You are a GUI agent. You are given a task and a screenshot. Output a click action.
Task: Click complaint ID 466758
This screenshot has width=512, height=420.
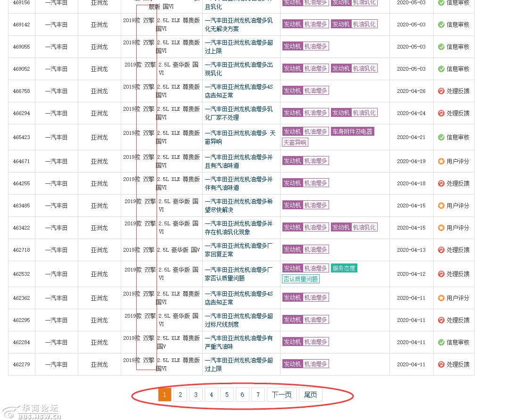(x=22, y=91)
